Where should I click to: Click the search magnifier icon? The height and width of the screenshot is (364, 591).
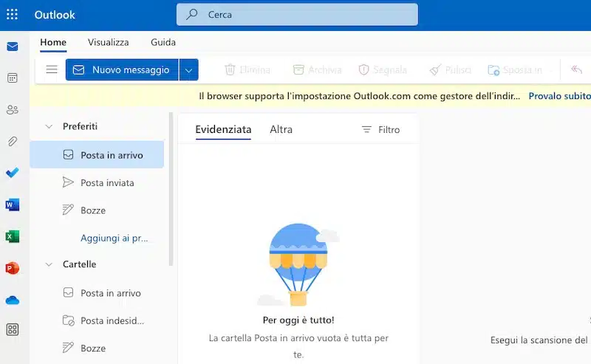pyautogui.click(x=191, y=14)
